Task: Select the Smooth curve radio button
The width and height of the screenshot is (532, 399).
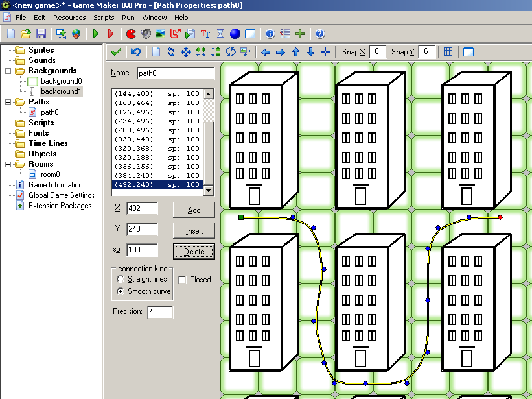Action: [121, 291]
